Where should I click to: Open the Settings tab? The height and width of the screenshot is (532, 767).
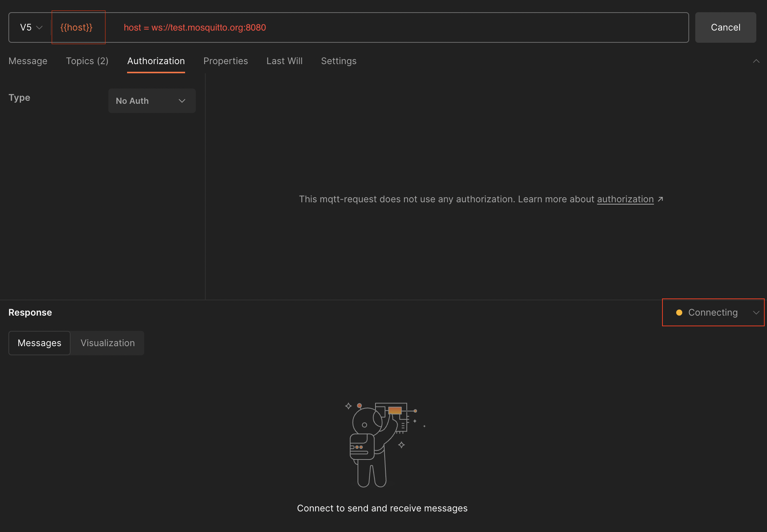pos(338,61)
